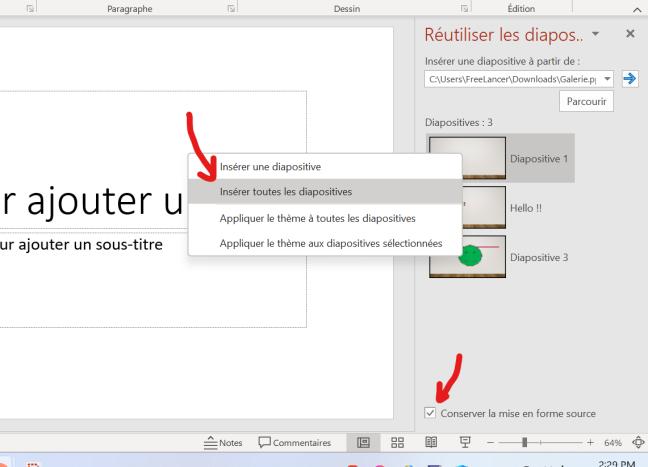Switch to Normal view icon

pyautogui.click(x=362, y=443)
